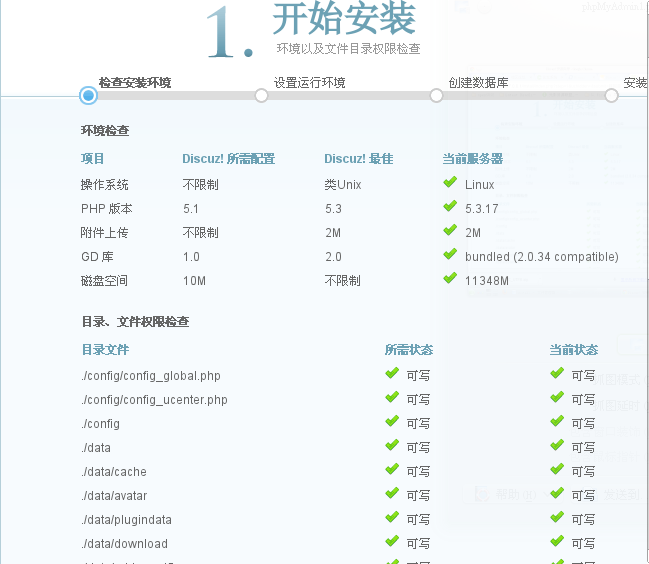649x564 pixels.
Task: Click the Discuz! 最佳 column header
Action: pyautogui.click(x=359, y=158)
